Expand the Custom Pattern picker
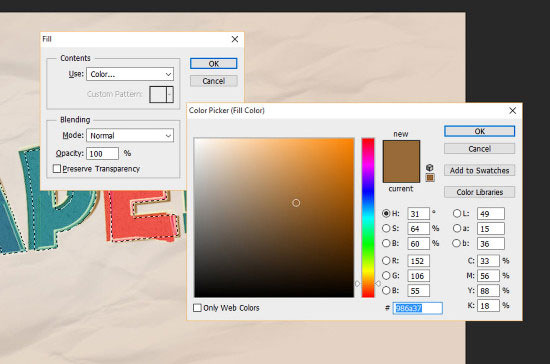 170,94
